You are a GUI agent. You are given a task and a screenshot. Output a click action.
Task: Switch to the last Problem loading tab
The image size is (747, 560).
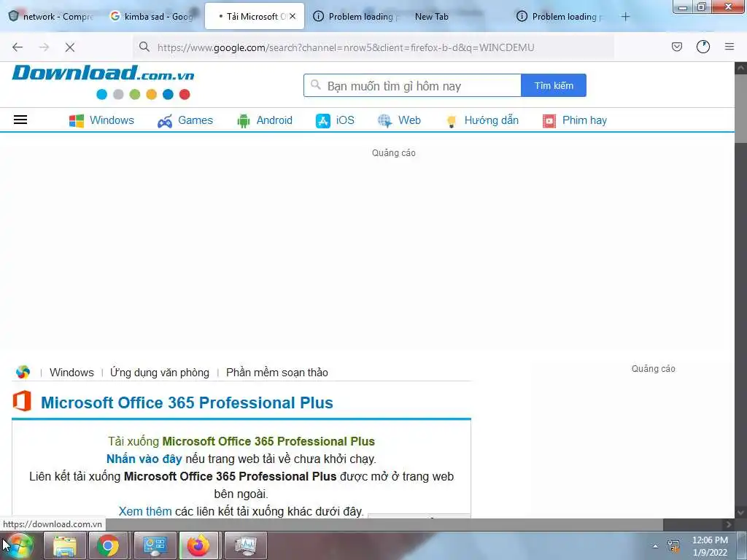click(560, 16)
